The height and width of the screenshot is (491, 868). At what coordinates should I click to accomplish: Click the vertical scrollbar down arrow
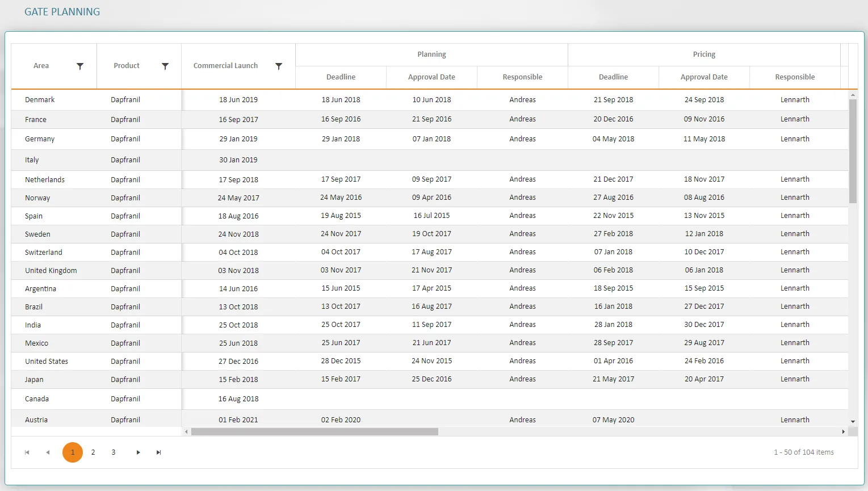(853, 422)
